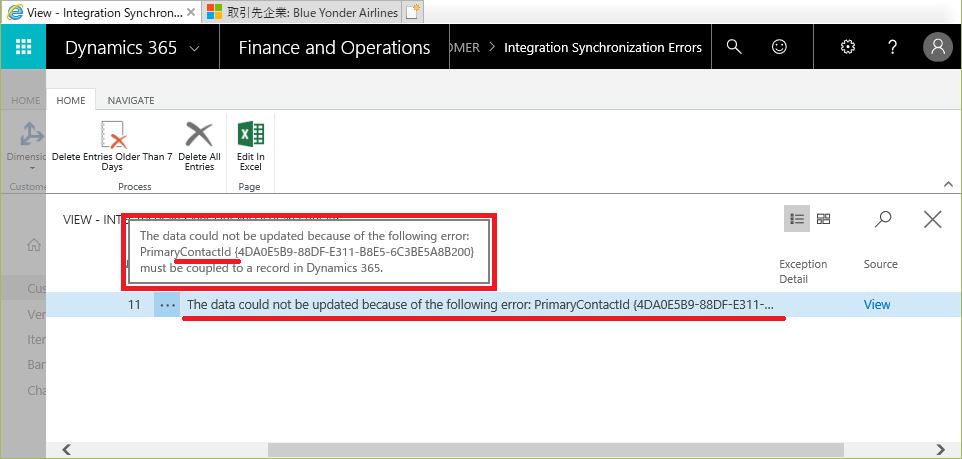Click the home icon in left sidebar
The width and height of the screenshot is (962, 459).
coord(34,245)
